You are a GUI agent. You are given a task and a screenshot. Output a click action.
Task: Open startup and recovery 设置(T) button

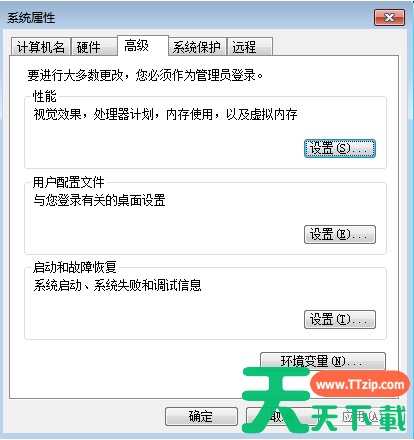340,319
